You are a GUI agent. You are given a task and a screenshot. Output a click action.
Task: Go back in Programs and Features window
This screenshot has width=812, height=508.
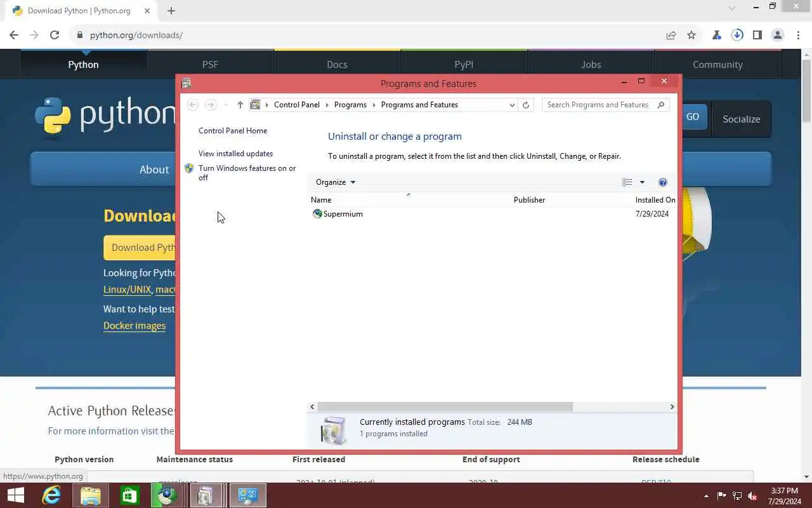click(193, 105)
